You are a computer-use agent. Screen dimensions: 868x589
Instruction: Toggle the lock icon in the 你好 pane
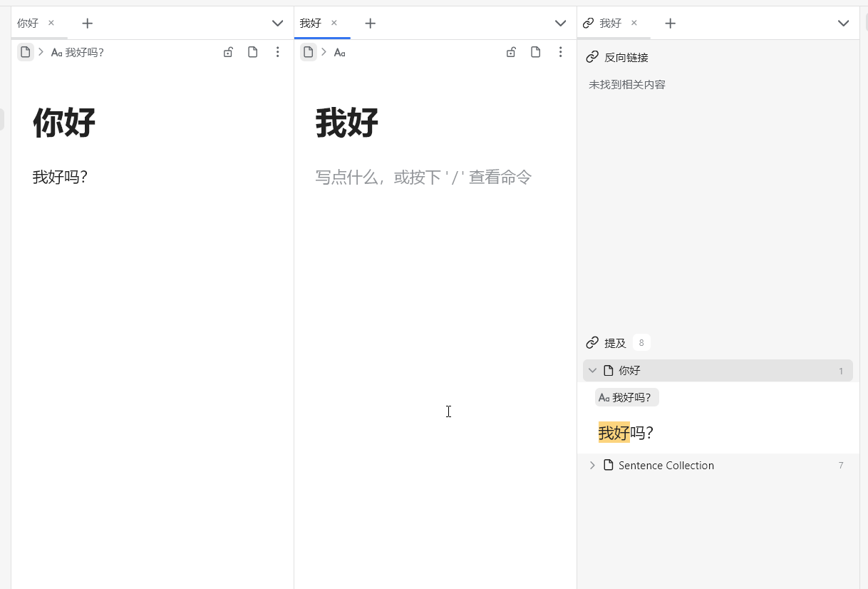[228, 52]
